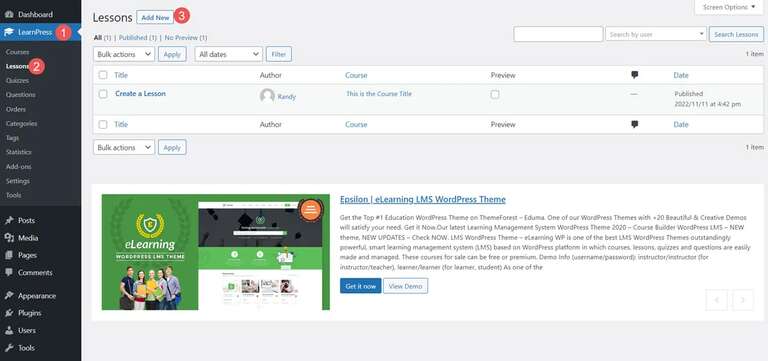The image size is (768, 361).
Task: Open Statistics submenu item
Action: [x=19, y=152]
